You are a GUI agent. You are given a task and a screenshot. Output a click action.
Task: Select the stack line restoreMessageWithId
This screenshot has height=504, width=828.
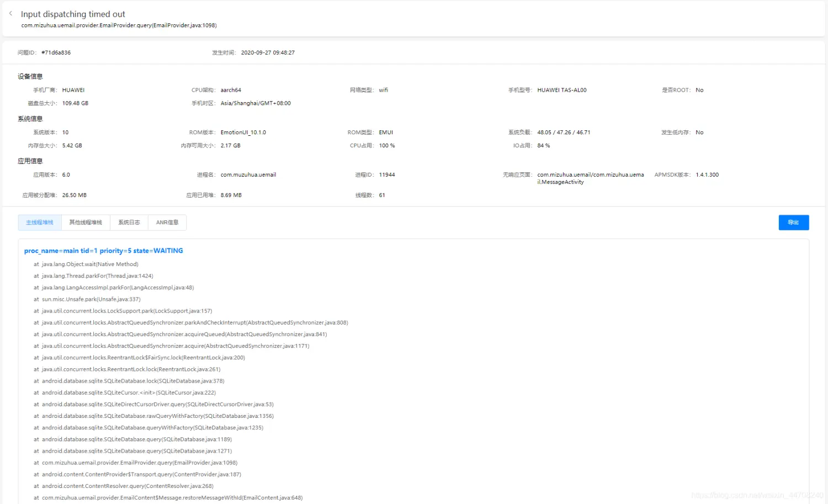pyautogui.click(x=168, y=498)
